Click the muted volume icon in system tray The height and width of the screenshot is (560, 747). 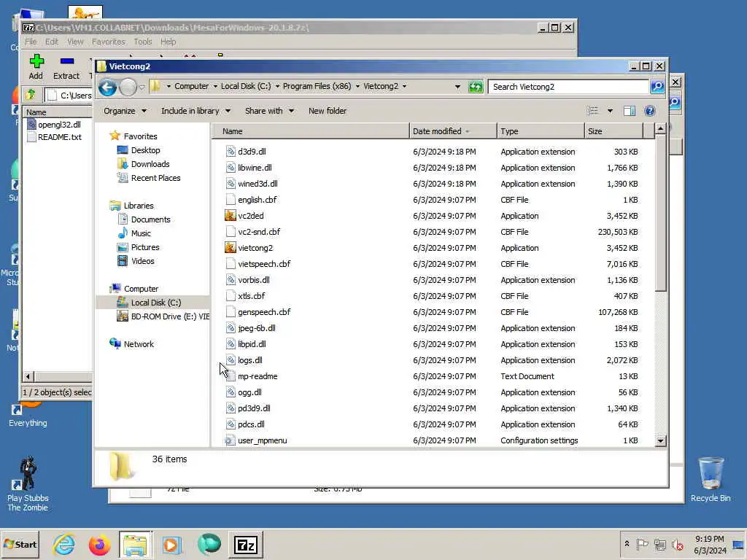point(677,544)
